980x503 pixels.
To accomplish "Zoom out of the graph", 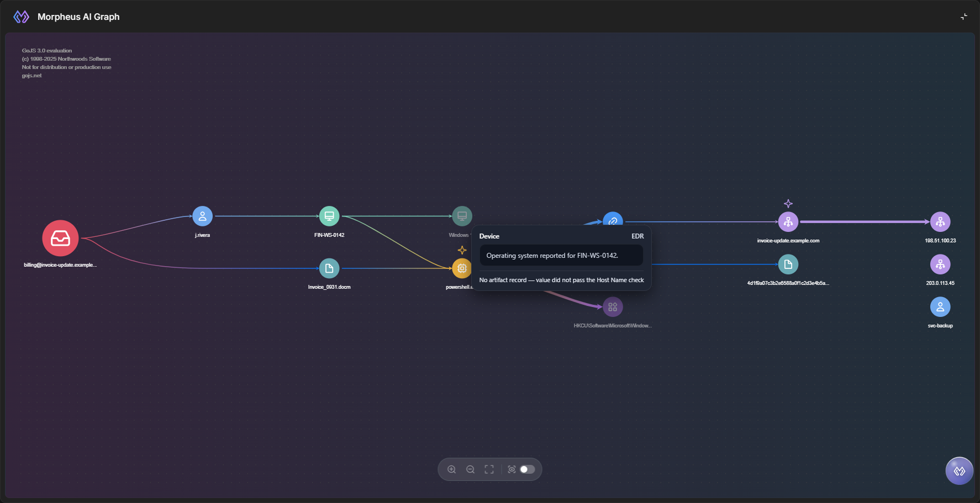I will 471,469.
